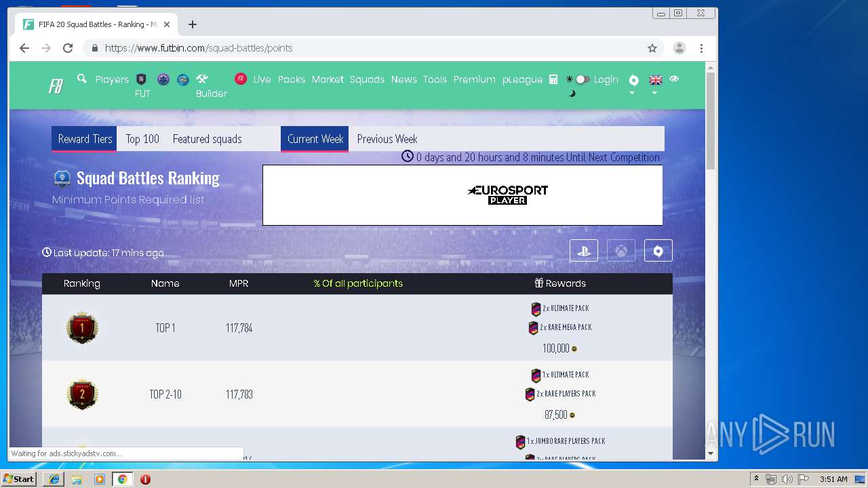This screenshot has height=488, width=868.
Task: Click the Last update clock icon
Action: coord(47,252)
